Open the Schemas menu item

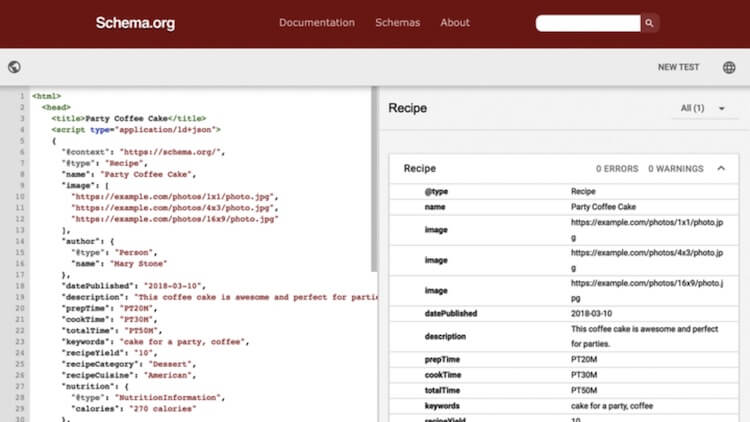pyautogui.click(x=397, y=22)
